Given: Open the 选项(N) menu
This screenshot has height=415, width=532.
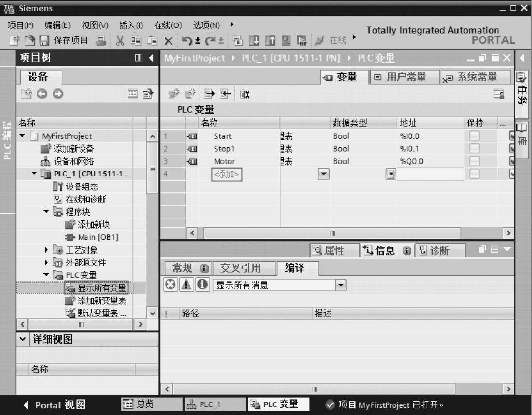Looking at the screenshot, I should pos(206,25).
